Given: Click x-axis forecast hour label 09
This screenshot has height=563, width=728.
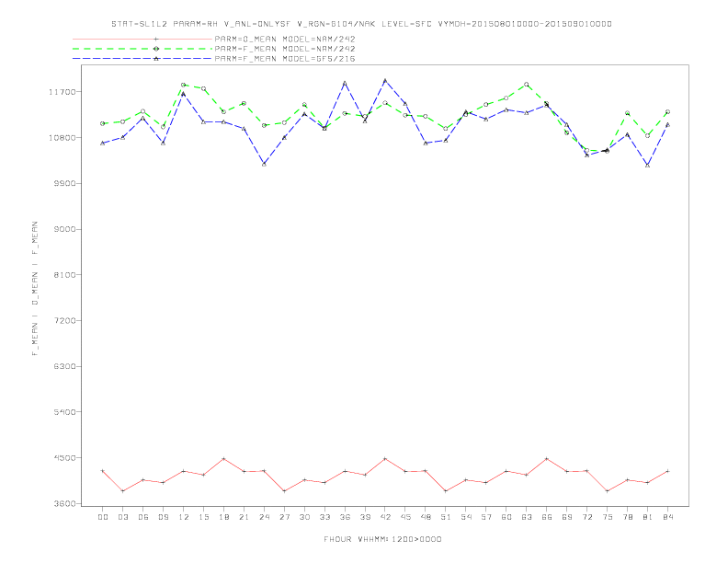Looking at the screenshot, I should pos(164,517).
